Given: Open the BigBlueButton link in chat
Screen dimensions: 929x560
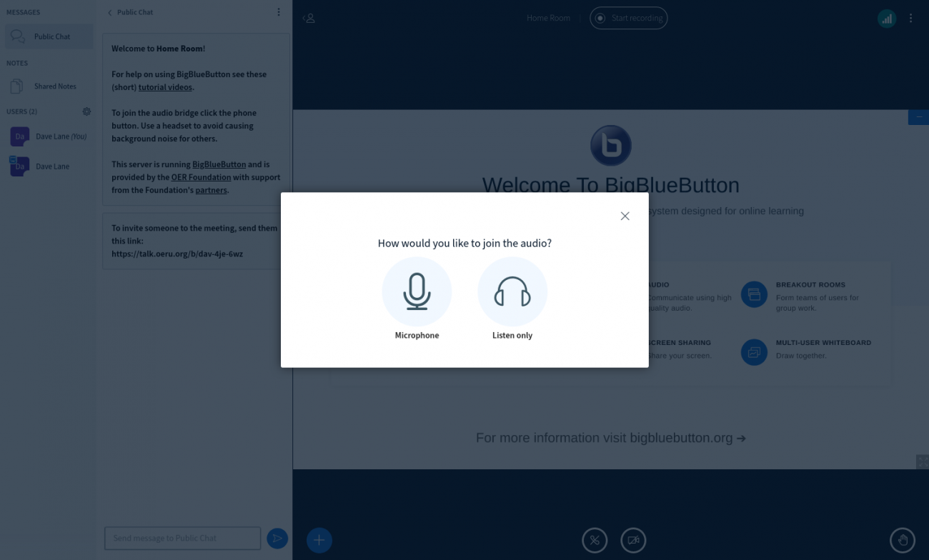Looking at the screenshot, I should 219,164.
